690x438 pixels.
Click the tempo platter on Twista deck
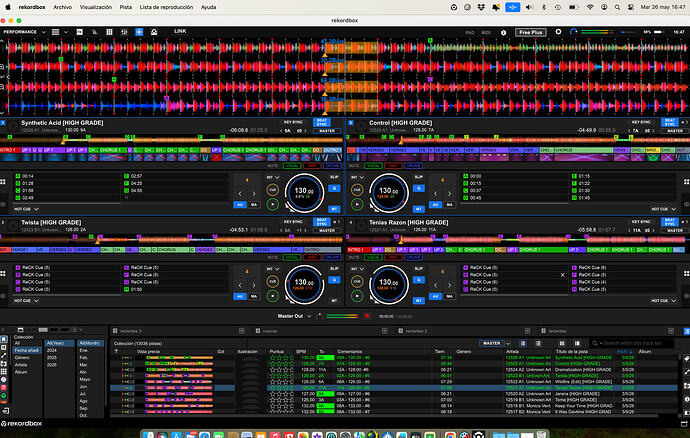pos(304,284)
